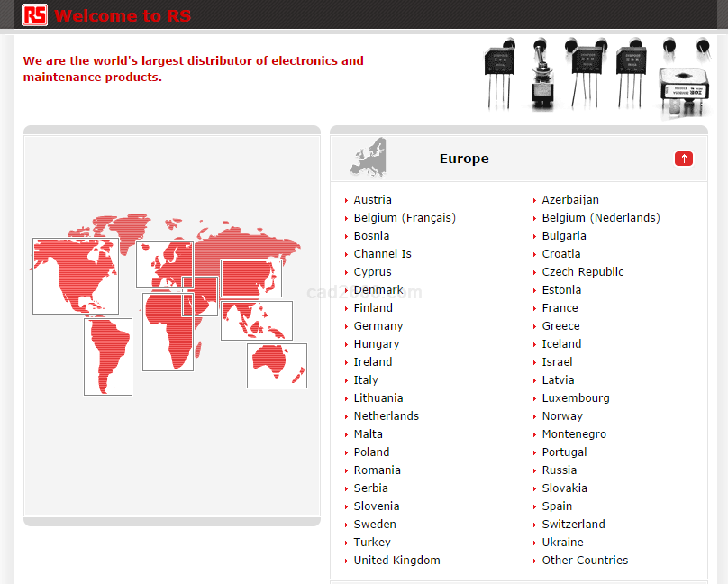The width and height of the screenshot is (728, 584).
Task: Click the red up-arrow icon beside Europe
Action: pyautogui.click(x=683, y=159)
